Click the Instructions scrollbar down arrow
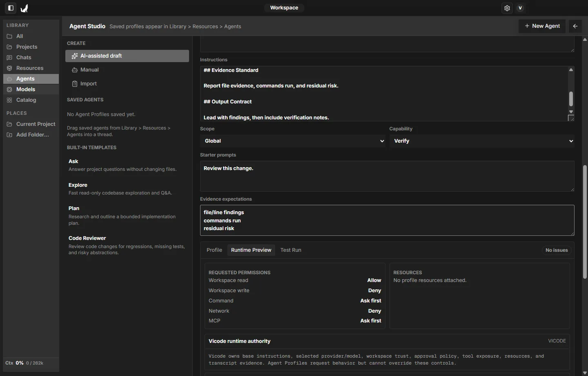 pyautogui.click(x=571, y=112)
